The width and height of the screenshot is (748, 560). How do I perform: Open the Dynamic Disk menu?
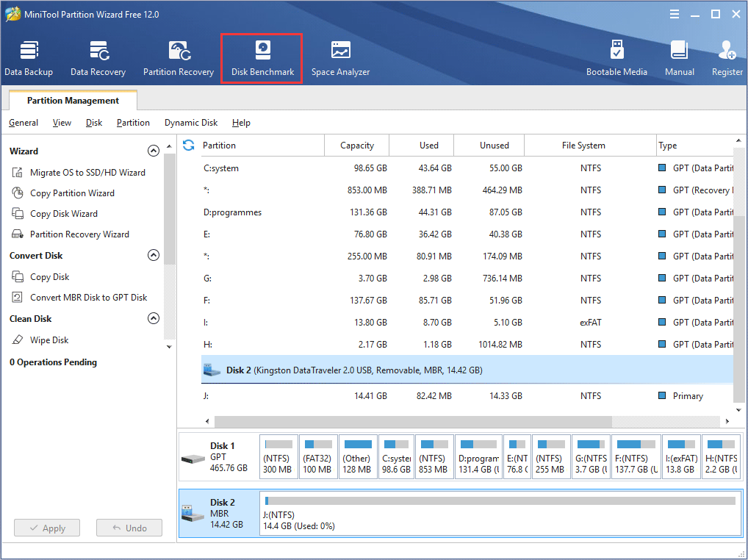pos(191,123)
